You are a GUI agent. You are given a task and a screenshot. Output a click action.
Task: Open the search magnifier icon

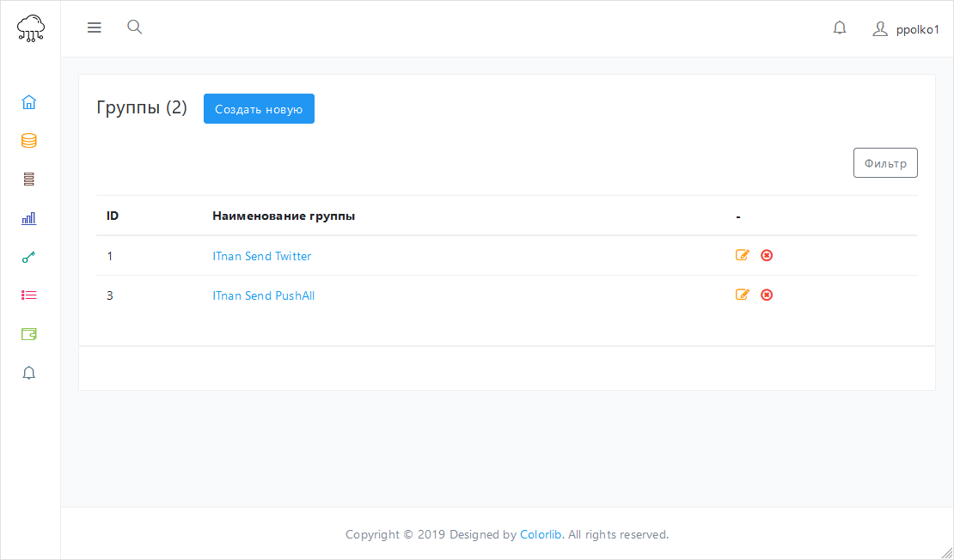point(134,27)
